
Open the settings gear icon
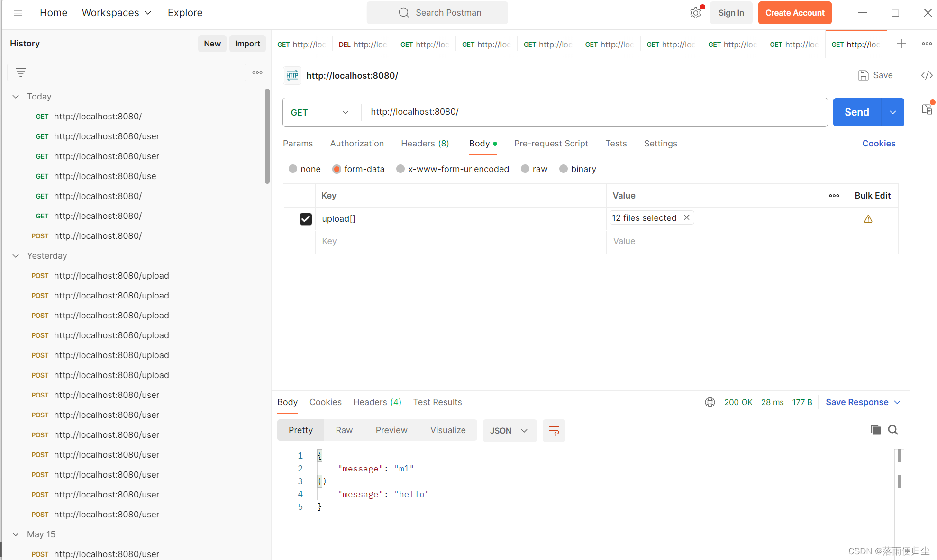point(695,13)
